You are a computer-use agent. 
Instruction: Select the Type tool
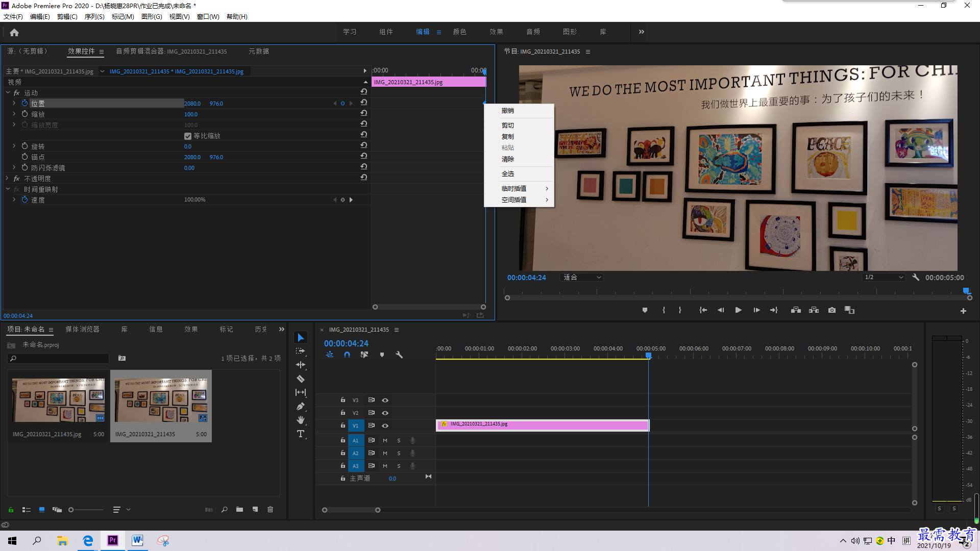(301, 434)
